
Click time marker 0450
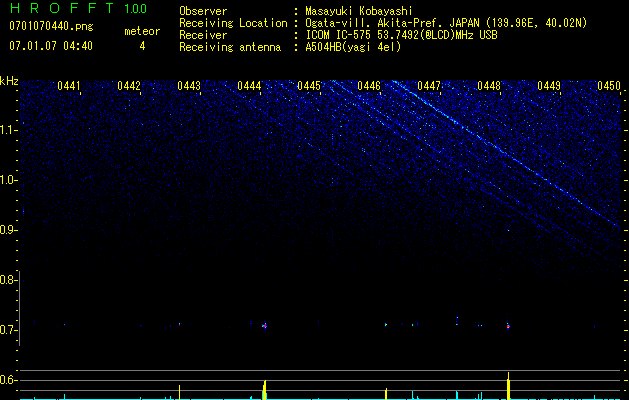609,86
